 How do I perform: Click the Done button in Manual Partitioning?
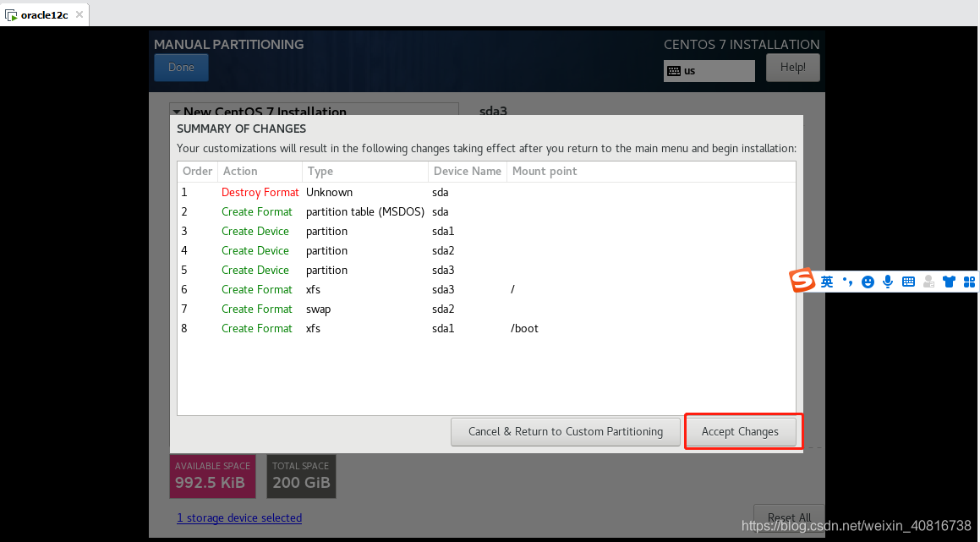(x=181, y=68)
